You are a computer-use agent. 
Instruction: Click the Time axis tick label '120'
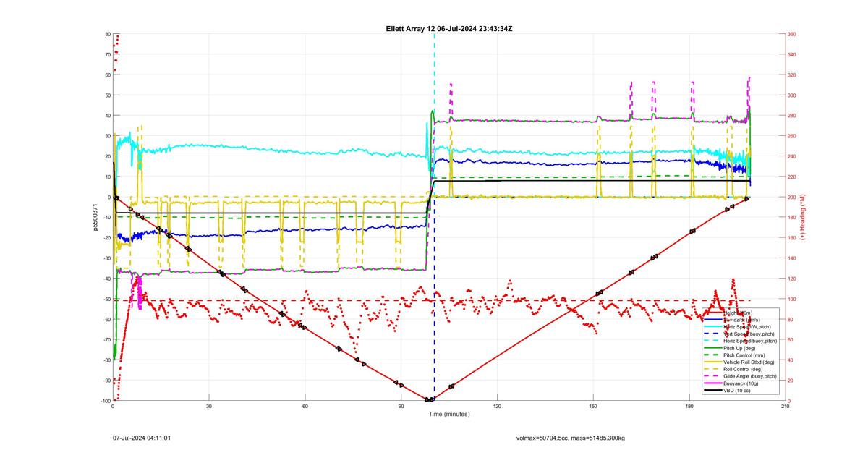pos(497,407)
